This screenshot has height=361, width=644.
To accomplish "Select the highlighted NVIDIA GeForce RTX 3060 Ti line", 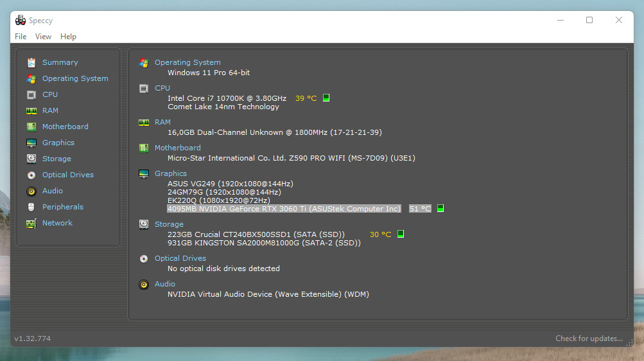I will 284,209.
